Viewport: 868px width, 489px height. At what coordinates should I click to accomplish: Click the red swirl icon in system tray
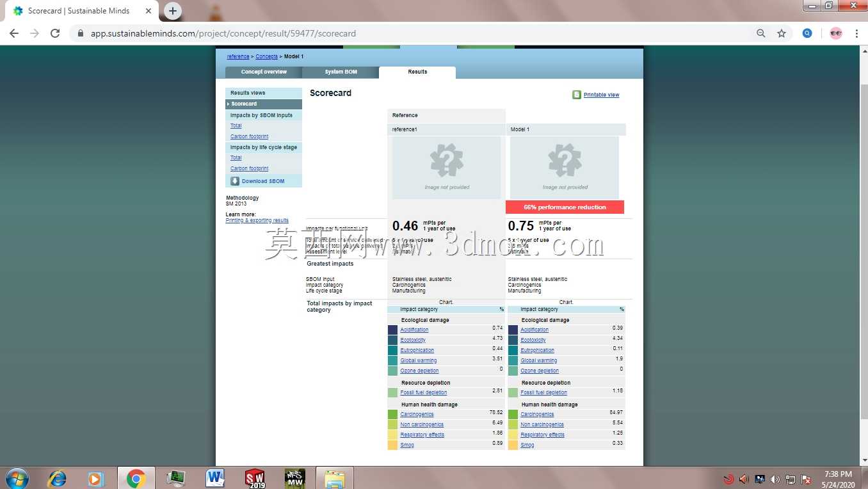(x=728, y=479)
